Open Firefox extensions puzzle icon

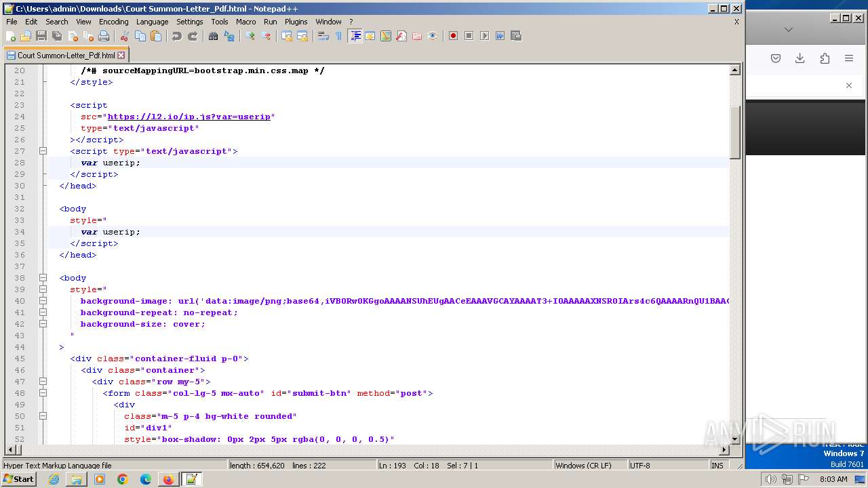[x=825, y=58]
